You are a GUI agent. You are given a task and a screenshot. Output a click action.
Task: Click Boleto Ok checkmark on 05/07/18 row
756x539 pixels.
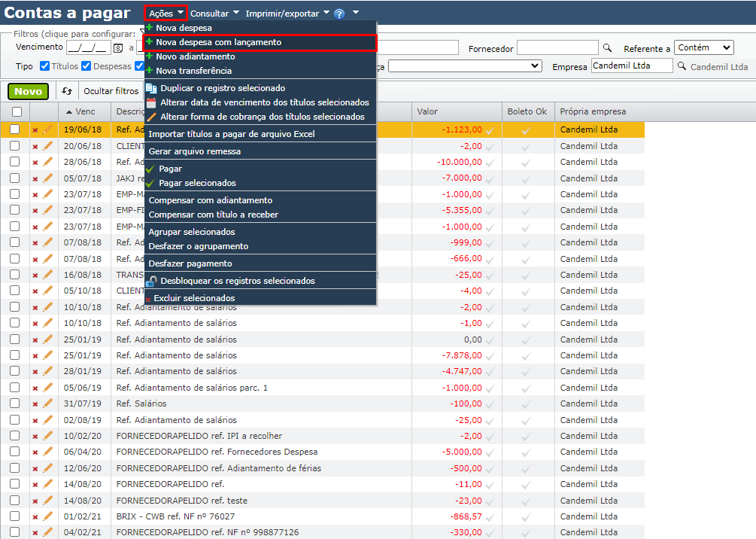(x=526, y=179)
